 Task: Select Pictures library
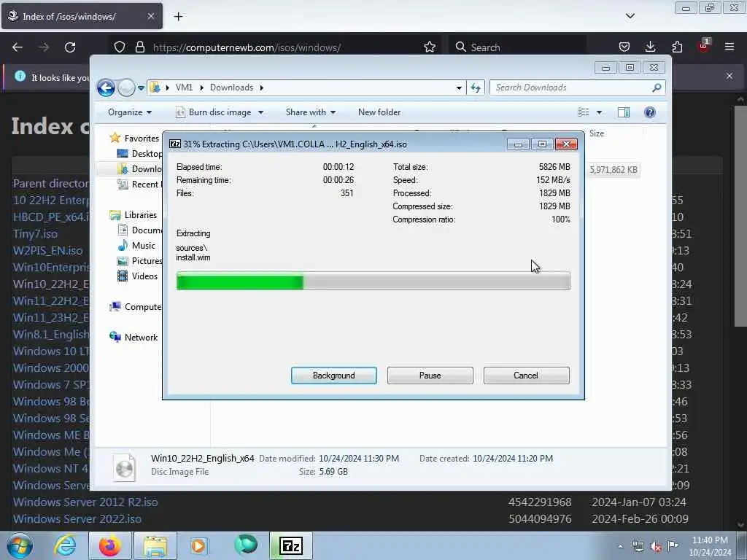140,261
